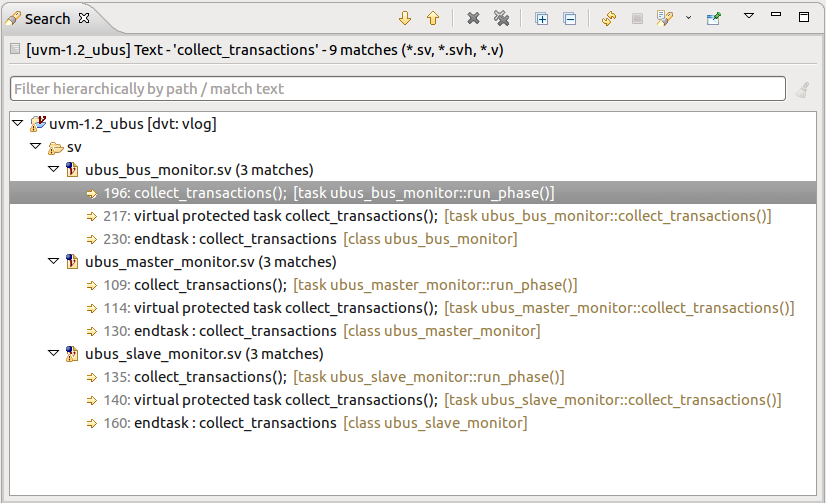The image size is (826, 503).
Task: Select the Search tab
Action: click(x=46, y=18)
